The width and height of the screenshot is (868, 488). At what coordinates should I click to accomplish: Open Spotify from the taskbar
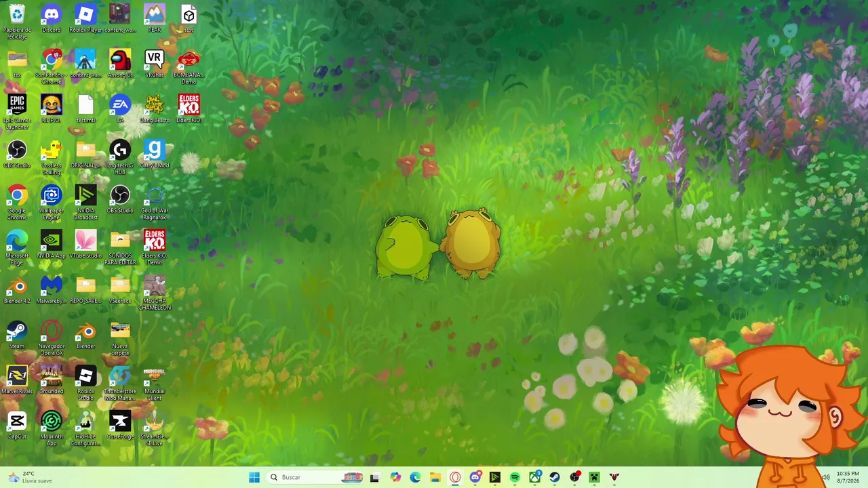tap(515, 477)
